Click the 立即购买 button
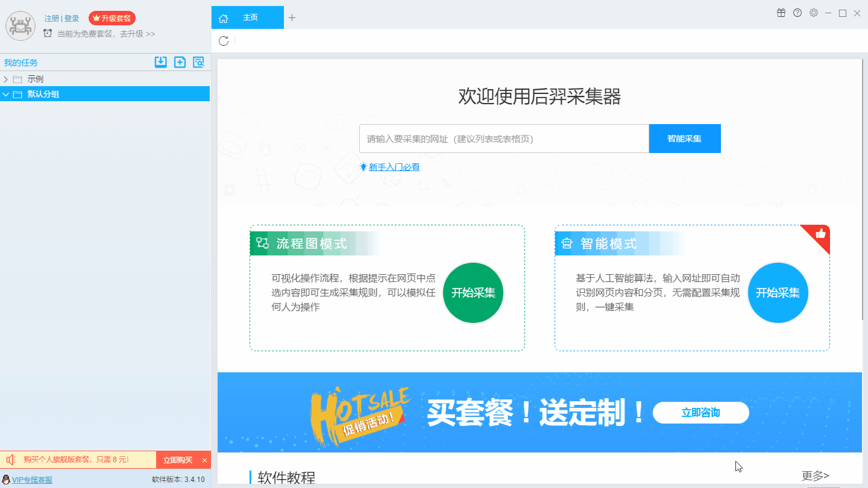Screen dimensions: 868x488 [x=178, y=460]
